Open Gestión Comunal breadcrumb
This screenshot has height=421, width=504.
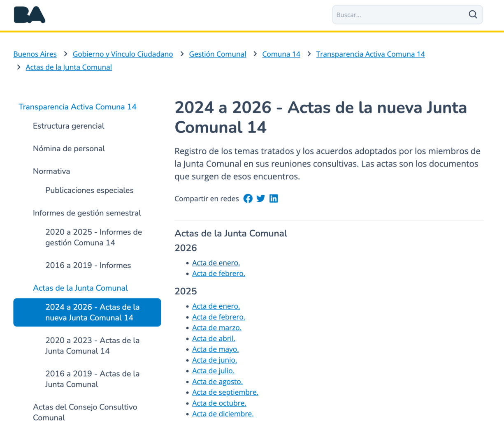click(x=217, y=54)
